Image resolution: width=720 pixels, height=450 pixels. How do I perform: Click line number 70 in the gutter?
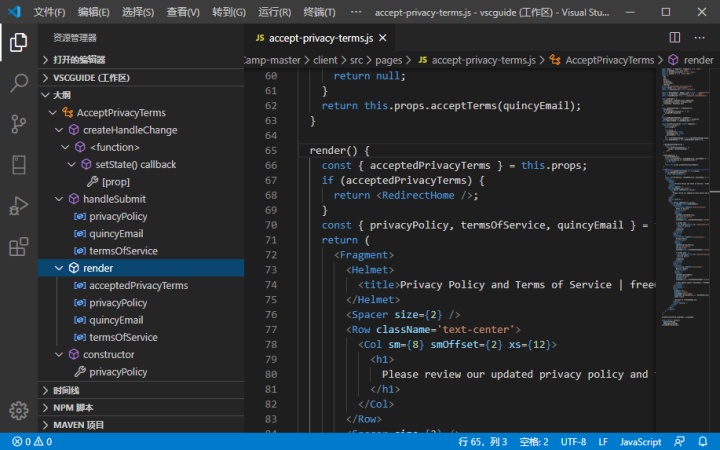point(271,225)
